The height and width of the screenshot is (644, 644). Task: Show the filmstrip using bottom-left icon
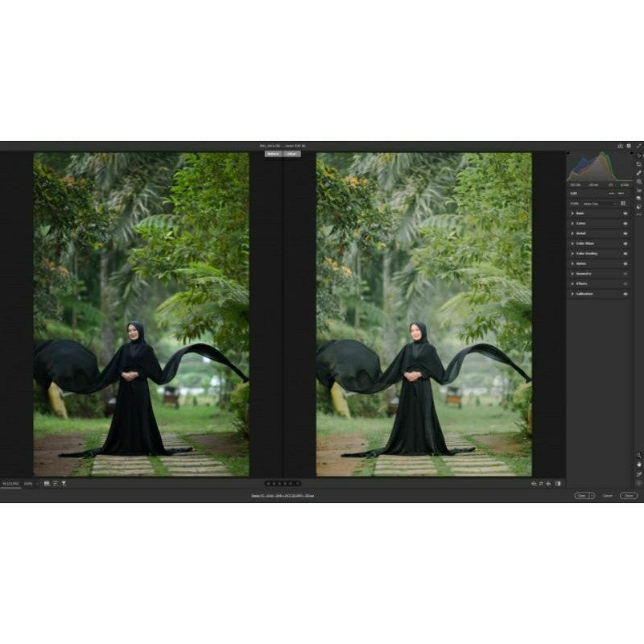47,484
